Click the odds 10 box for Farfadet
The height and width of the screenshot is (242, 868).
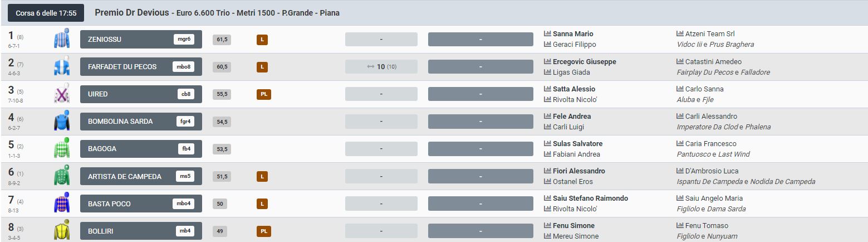381,67
